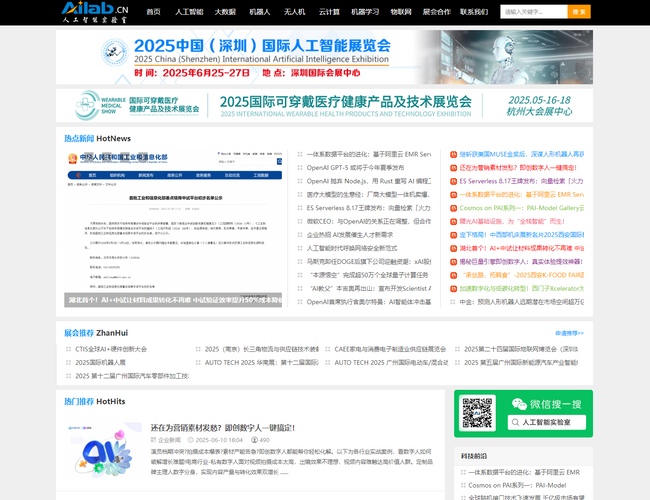Click the HotNews featured article image
This screenshot has width=650, height=500.
[174, 228]
